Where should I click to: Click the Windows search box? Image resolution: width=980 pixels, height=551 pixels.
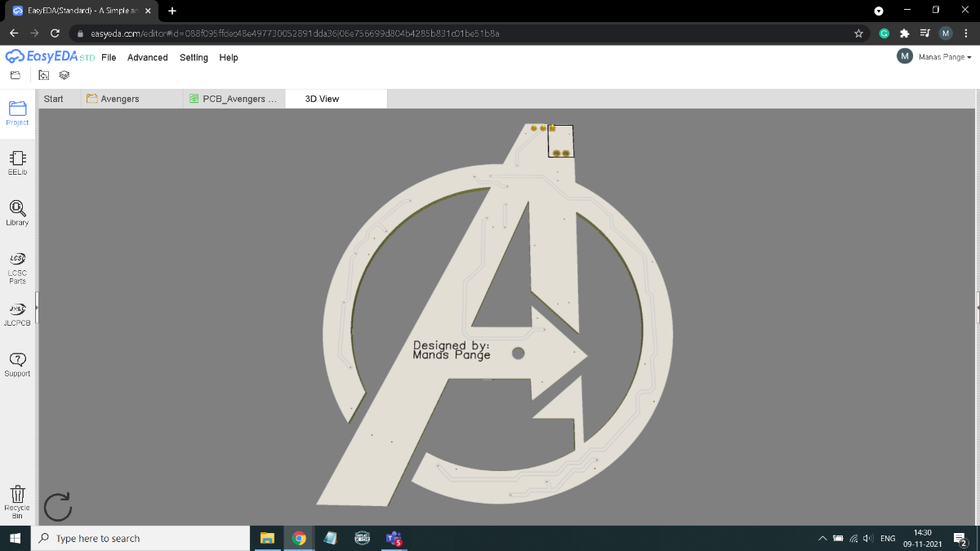[140, 539]
